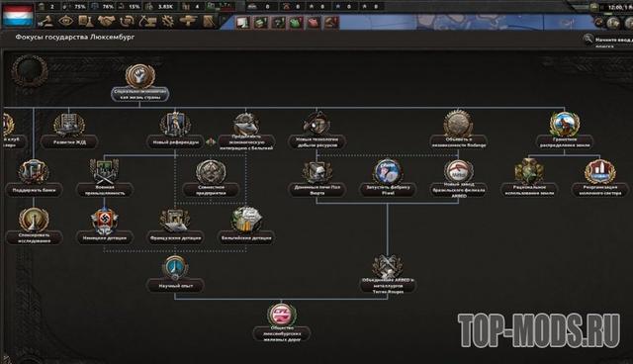
Task: Click the green money alert icon
Action: click(x=260, y=22)
